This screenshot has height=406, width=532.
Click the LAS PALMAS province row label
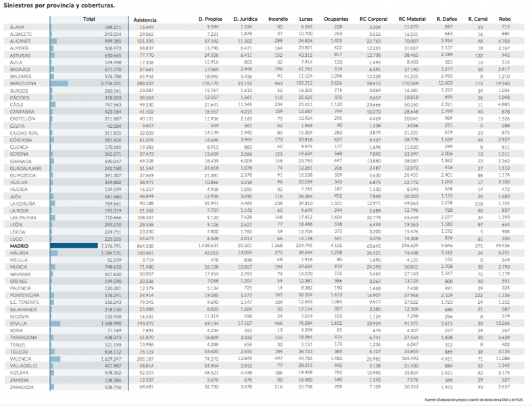(23, 218)
